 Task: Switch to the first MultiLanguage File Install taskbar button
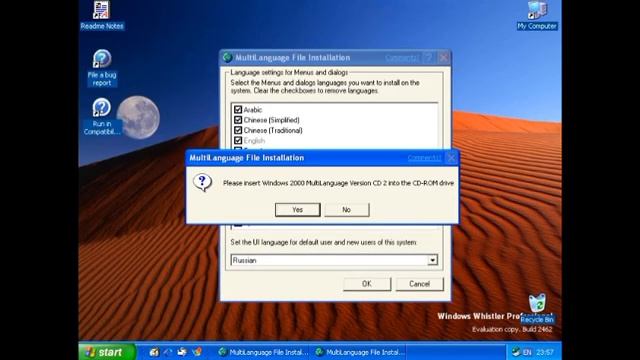tap(263, 352)
